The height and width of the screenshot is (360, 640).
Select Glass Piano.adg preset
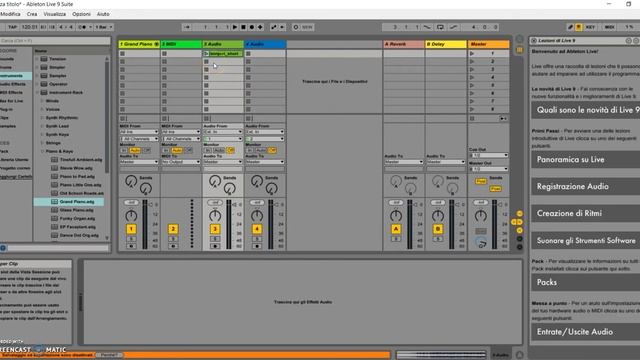click(76, 210)
